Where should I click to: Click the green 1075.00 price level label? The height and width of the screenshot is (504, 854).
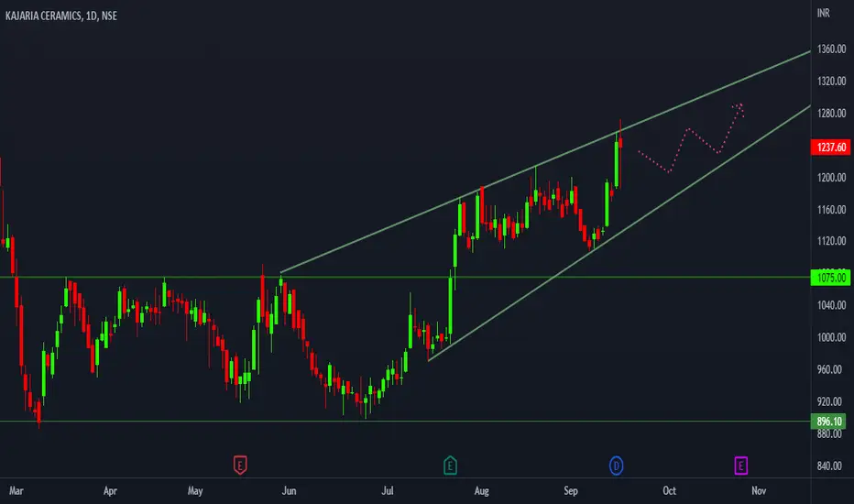pyautogui.click(x=830, y=278)
